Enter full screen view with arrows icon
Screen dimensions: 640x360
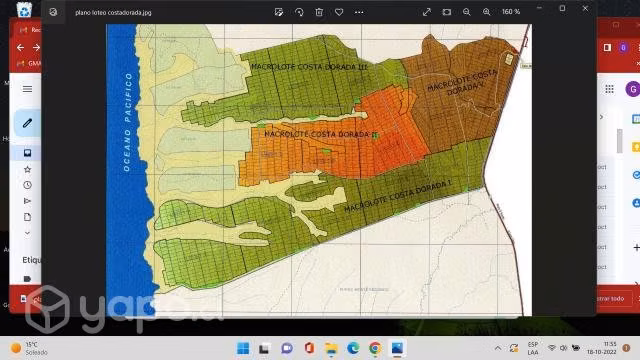click(x=427, y=12)
